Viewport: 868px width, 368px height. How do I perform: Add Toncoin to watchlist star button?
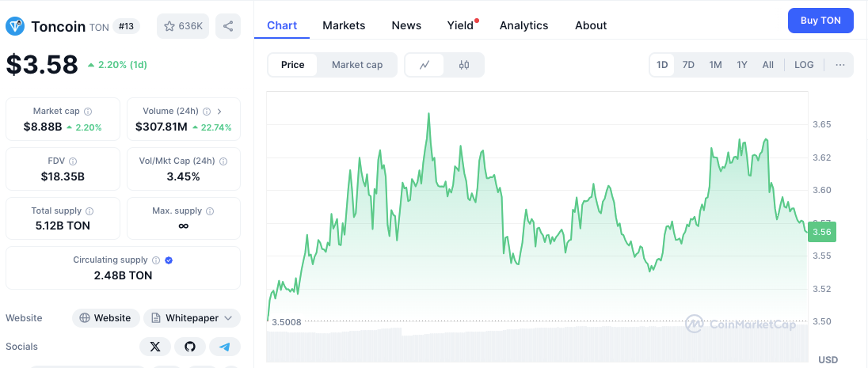click(x=183, y=26)
